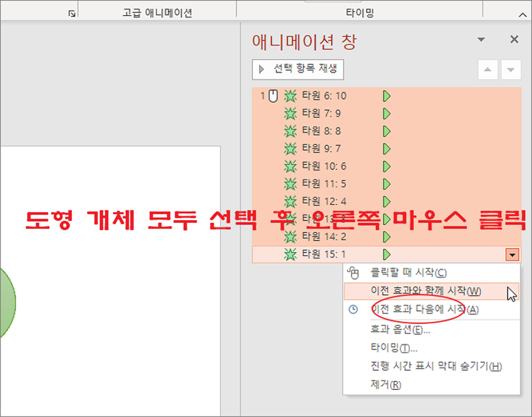Click mouse trigger icon on 타원 6
The width and height of the screenshot is (532, 417).
point(273,96)
